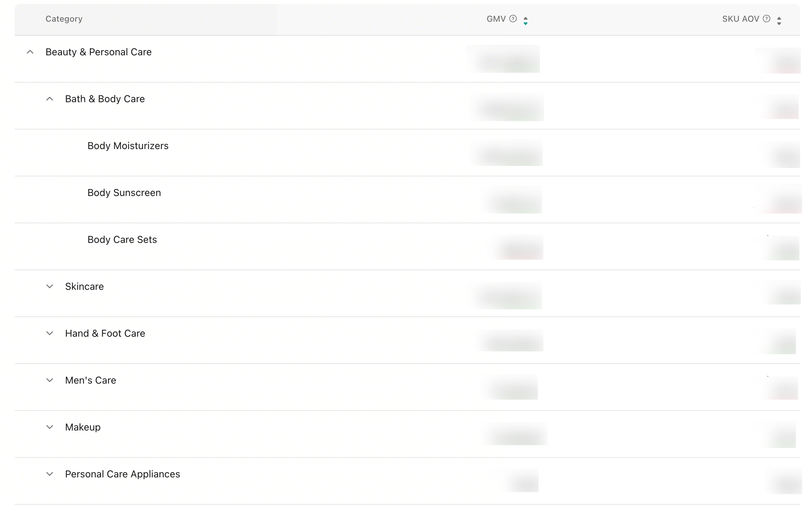Screen dimensions: 812x511
Task: Expand the Hand & Foot Care subcategory
Action: point(50,334)
